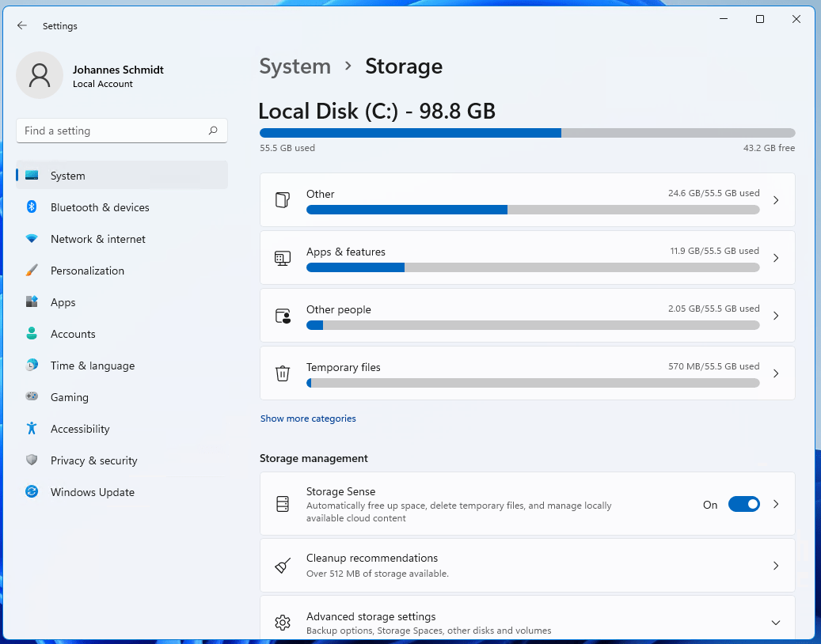Click the Temporary files trash can icon
This screenshot has height=644, width=821.
tap(283, 373)
